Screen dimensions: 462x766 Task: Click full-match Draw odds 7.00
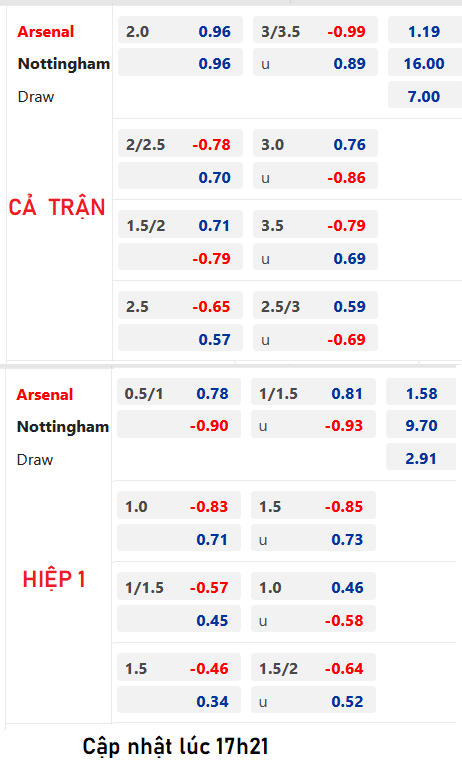pos(424,96)
